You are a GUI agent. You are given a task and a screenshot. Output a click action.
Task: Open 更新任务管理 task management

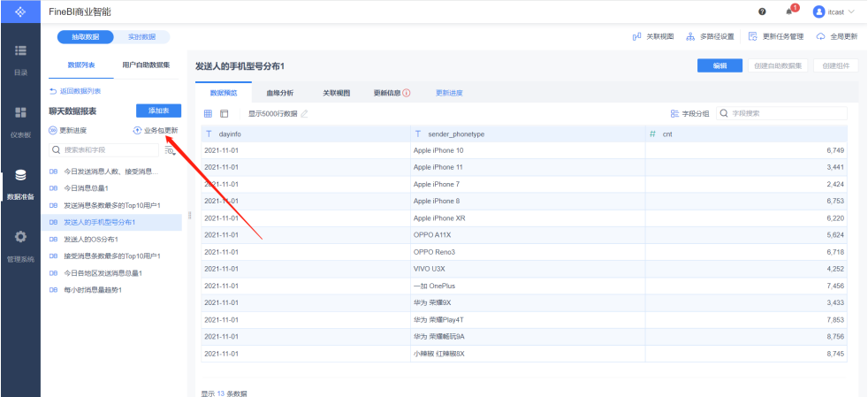click(775, 36)
